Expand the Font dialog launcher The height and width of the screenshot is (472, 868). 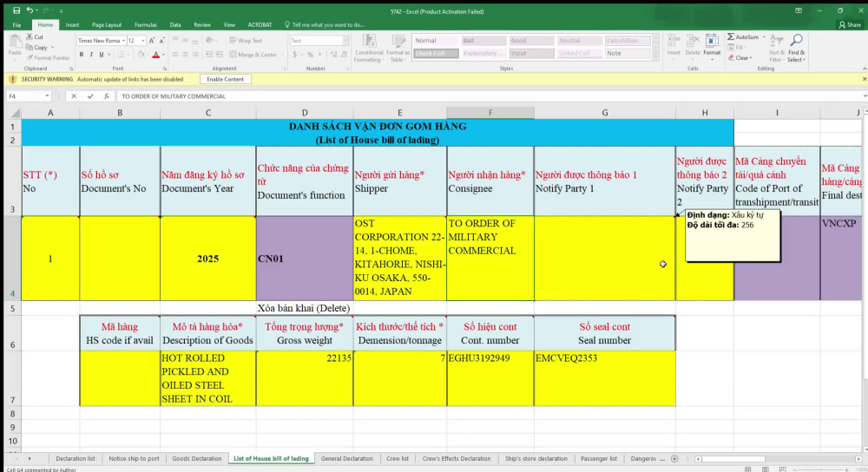(x=165, y=69)
